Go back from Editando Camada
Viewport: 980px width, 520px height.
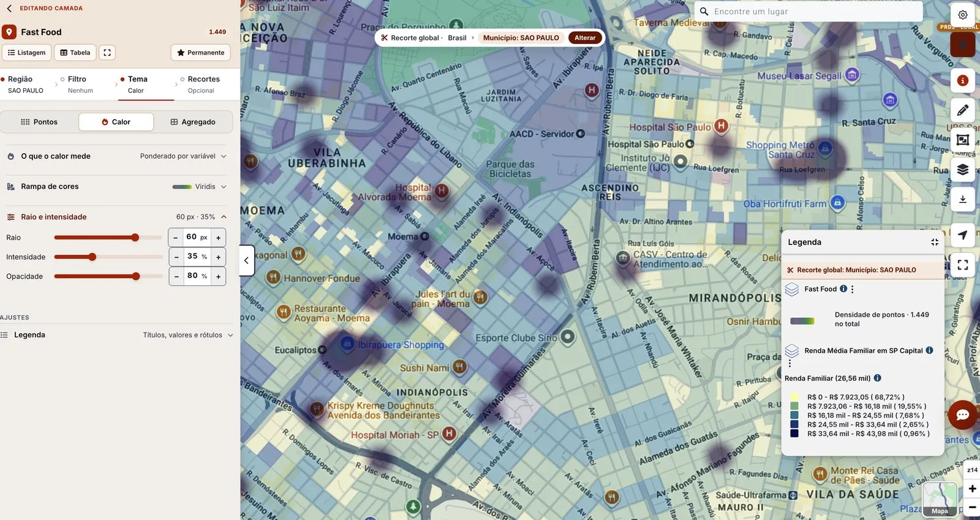tap(9, 9)
